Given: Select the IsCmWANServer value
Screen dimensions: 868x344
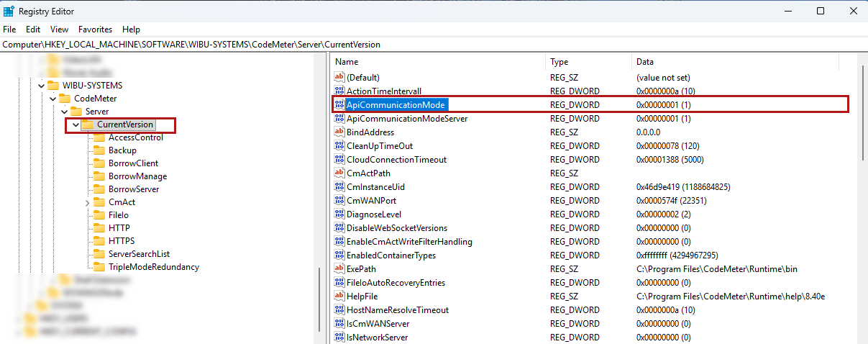Looking at the screenshot, I should pyautogui.click(x=378, y=324).
